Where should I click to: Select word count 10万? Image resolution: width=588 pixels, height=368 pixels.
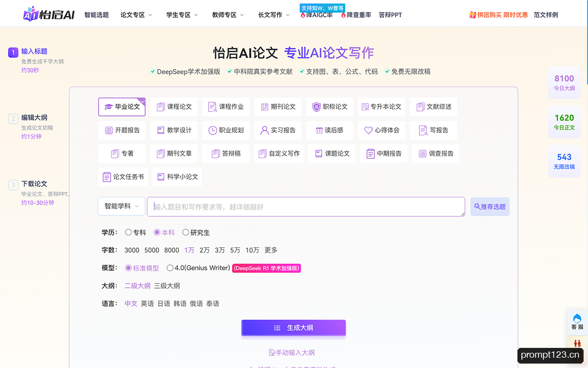coord(252,250)
